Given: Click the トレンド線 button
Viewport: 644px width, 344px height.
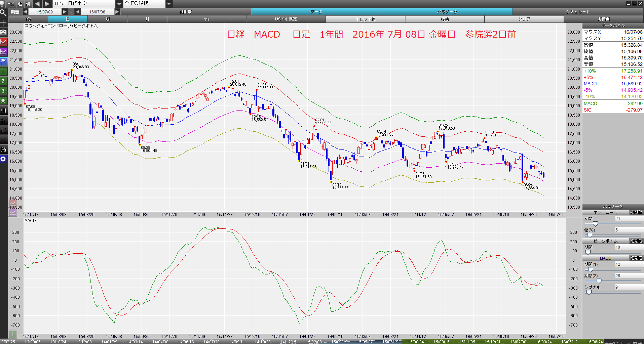Looking at the screenshot, I should point(366,19).
